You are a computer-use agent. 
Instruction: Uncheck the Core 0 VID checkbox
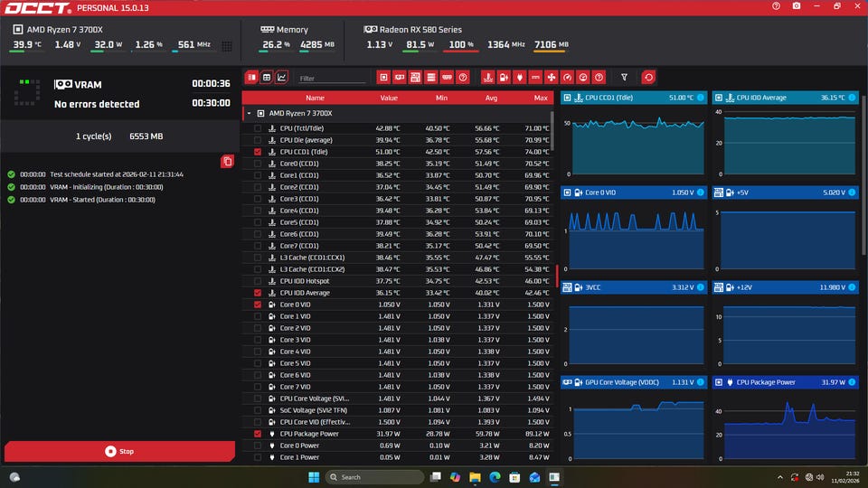point(258,305)
